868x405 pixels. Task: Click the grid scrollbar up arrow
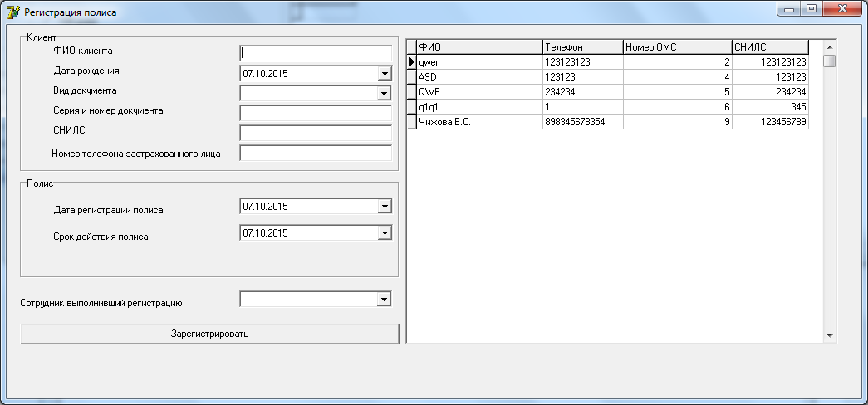pos(829,46)
